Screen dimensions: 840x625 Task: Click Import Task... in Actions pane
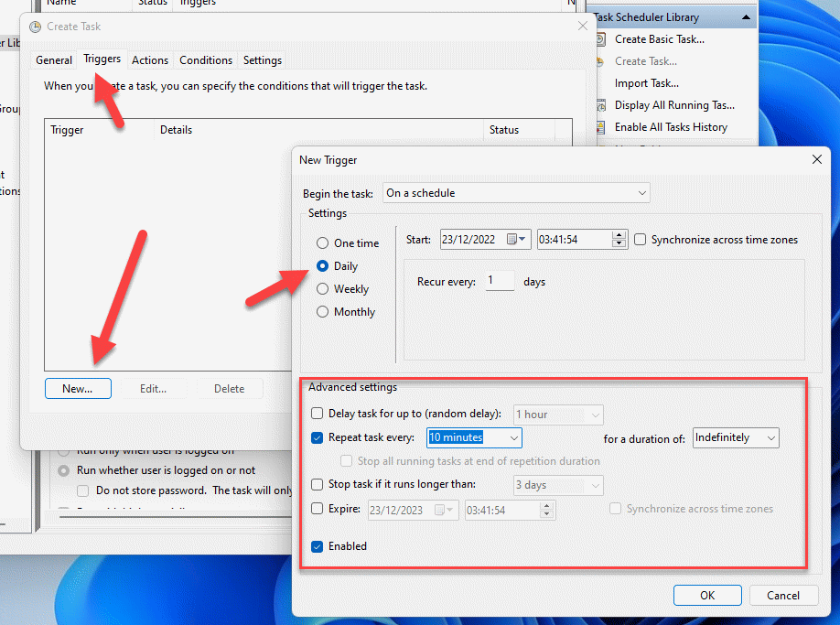pyautogui.click(x=647, y=83)
